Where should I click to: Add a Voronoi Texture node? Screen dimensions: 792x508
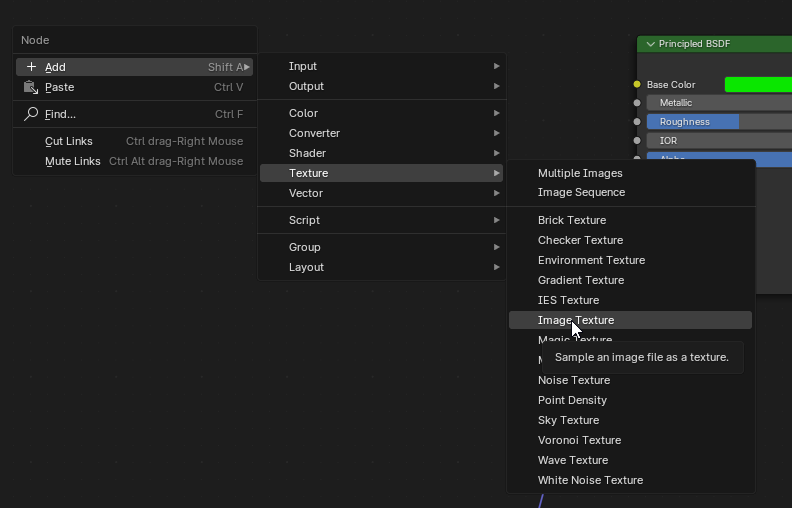coord(579,440)
